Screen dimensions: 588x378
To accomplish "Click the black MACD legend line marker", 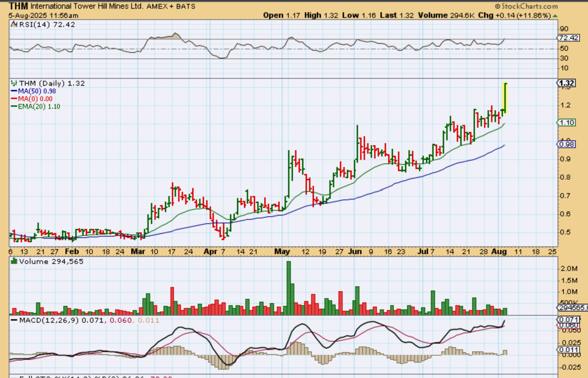I will coord(14,320).
